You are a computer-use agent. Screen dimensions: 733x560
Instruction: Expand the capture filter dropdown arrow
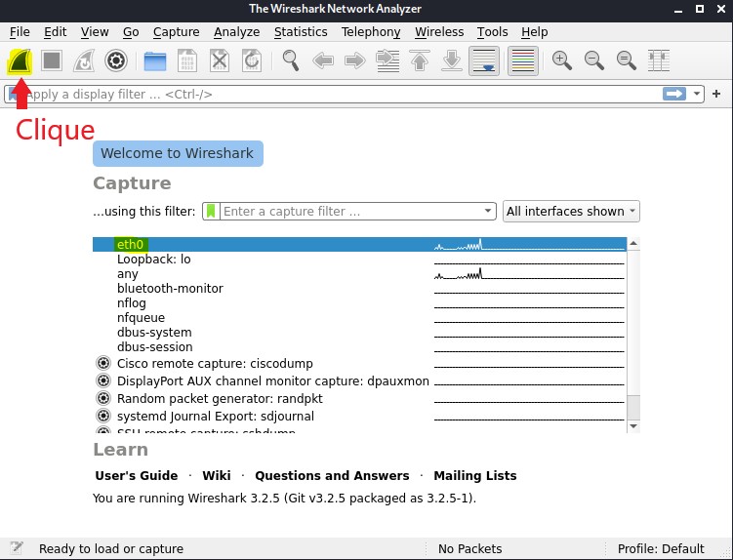(489, 212)
